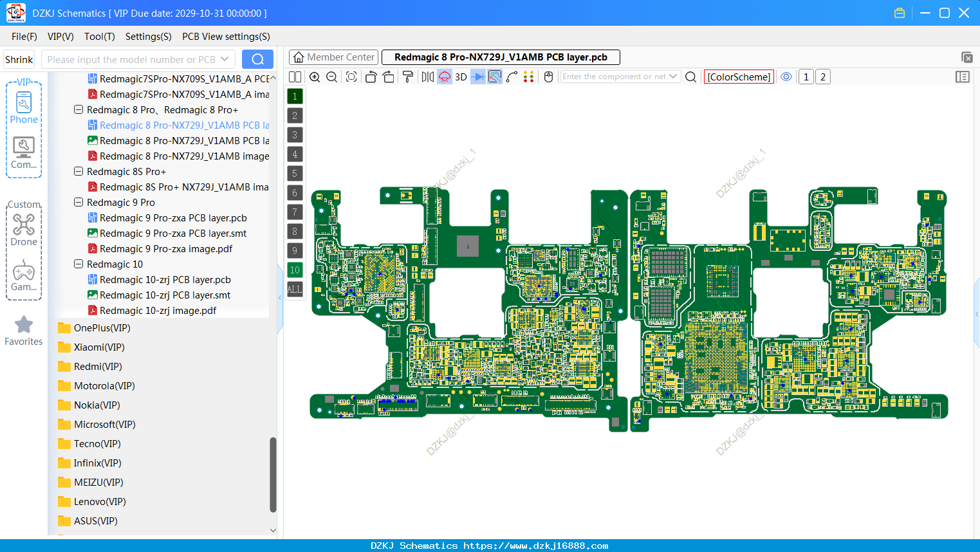980x552 pixels.
Task: Open the VIP(V) menu
Action: coord(60,37)
